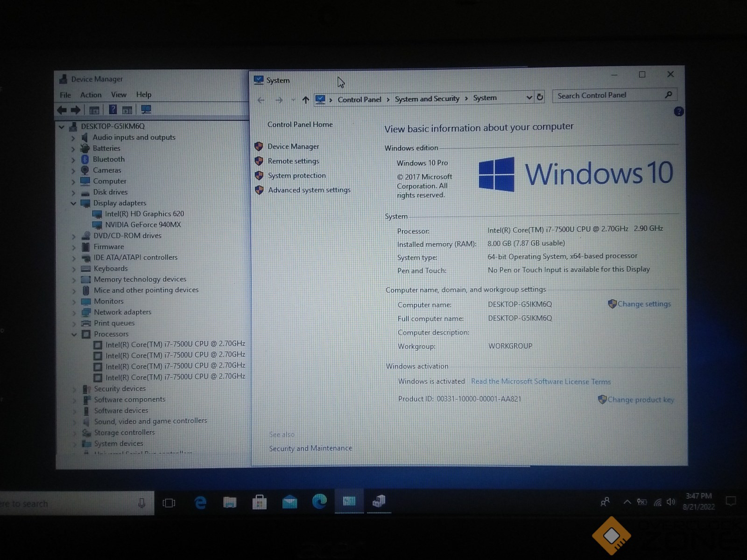Viewport: 747px width, 560px height.
Task: Open the Action menu in Device Manager
Action: [91, 95]
